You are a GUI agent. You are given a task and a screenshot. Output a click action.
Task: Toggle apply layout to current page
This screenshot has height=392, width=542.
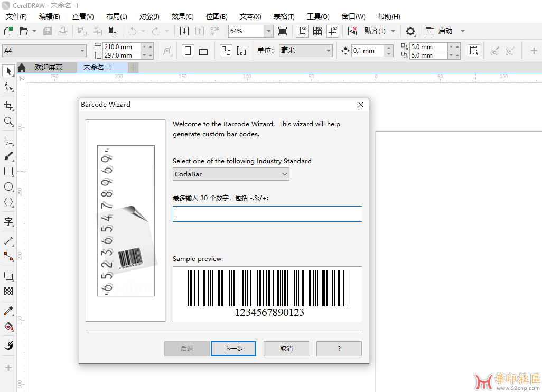[x=241, y=51]
